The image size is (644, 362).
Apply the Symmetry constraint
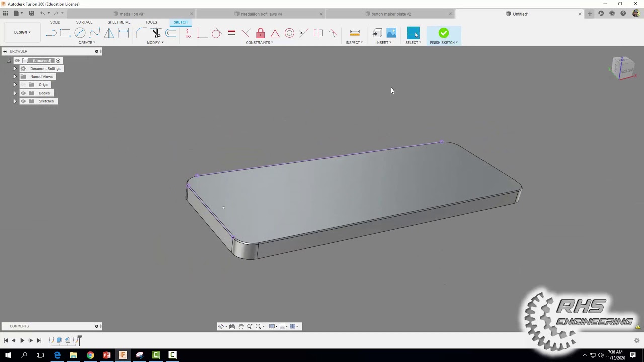click(318, 33)
